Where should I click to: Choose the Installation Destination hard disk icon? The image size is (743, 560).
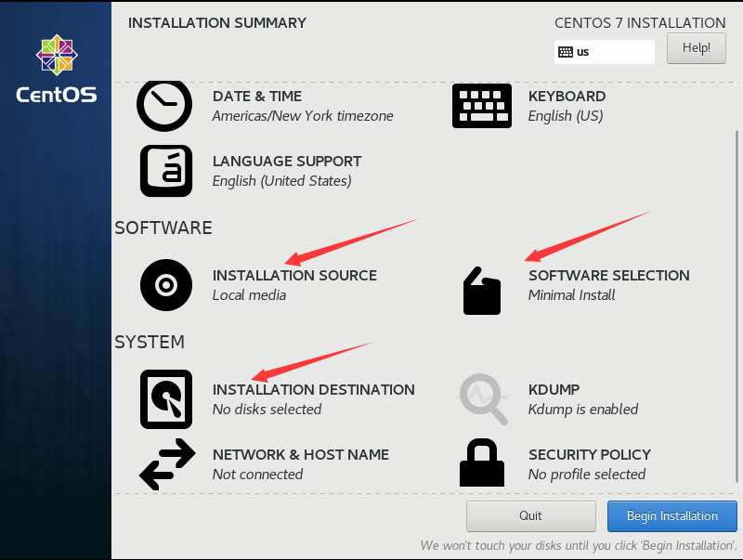[166, 399]
